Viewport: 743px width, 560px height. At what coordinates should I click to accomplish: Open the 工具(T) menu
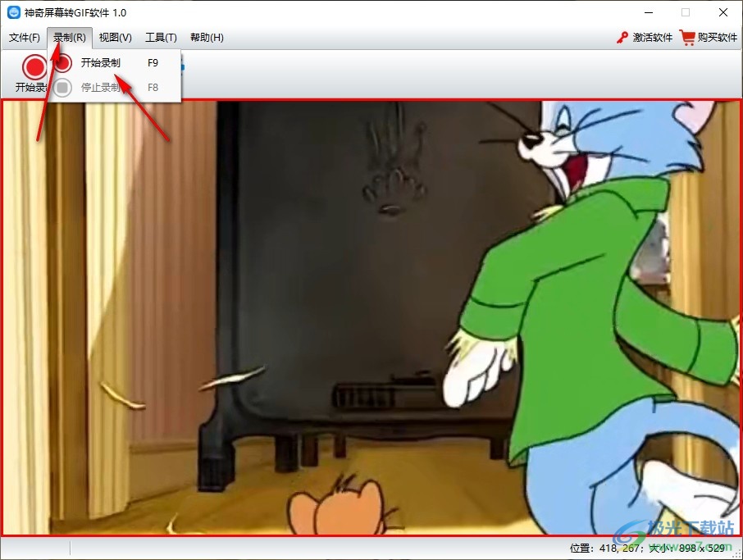(x=161, y=38)
